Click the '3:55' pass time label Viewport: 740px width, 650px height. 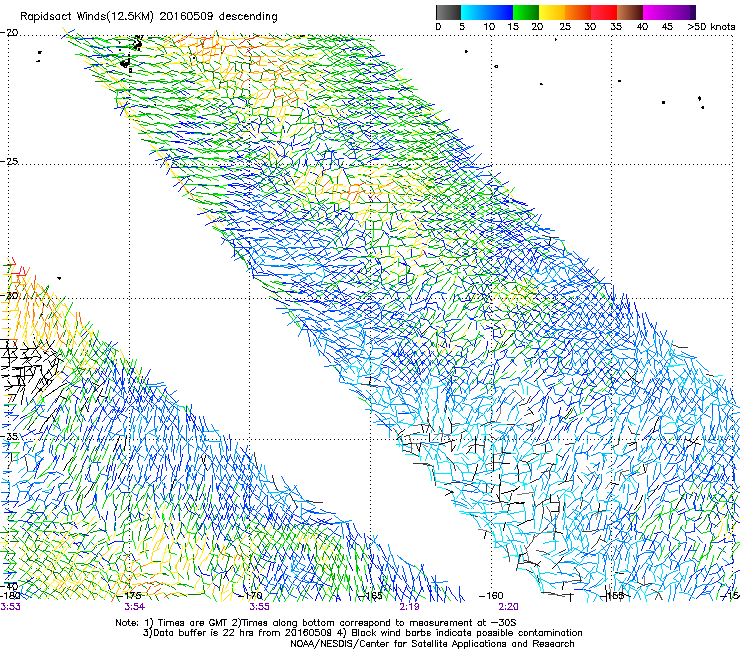pos(260,607)
